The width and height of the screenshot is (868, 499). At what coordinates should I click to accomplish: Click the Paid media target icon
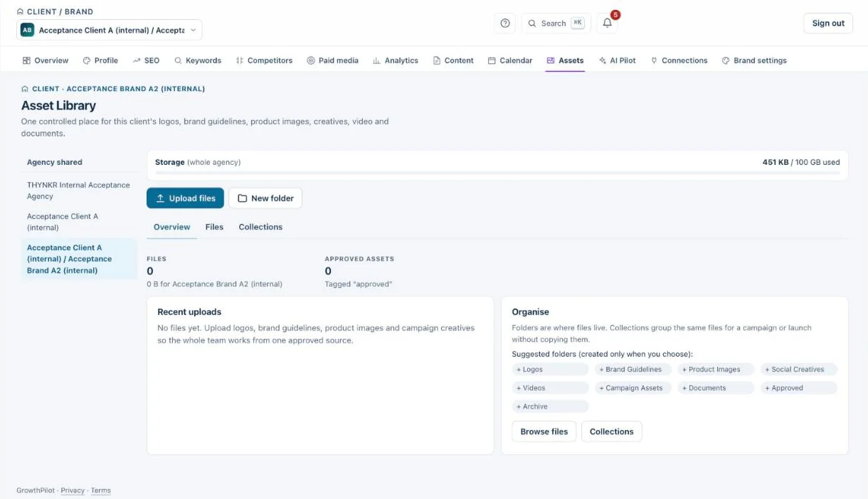click(x=311, y=60)
